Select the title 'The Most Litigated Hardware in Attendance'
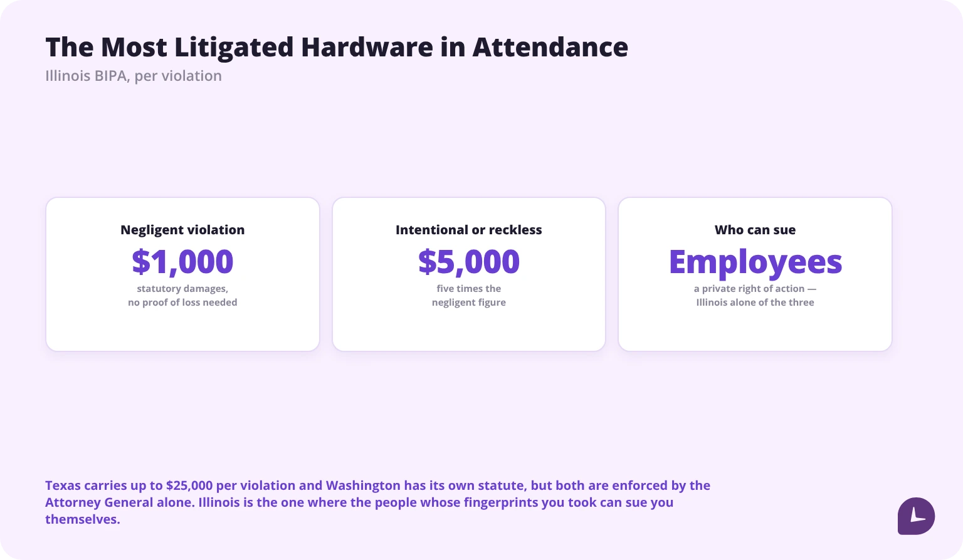 [337, 48]
